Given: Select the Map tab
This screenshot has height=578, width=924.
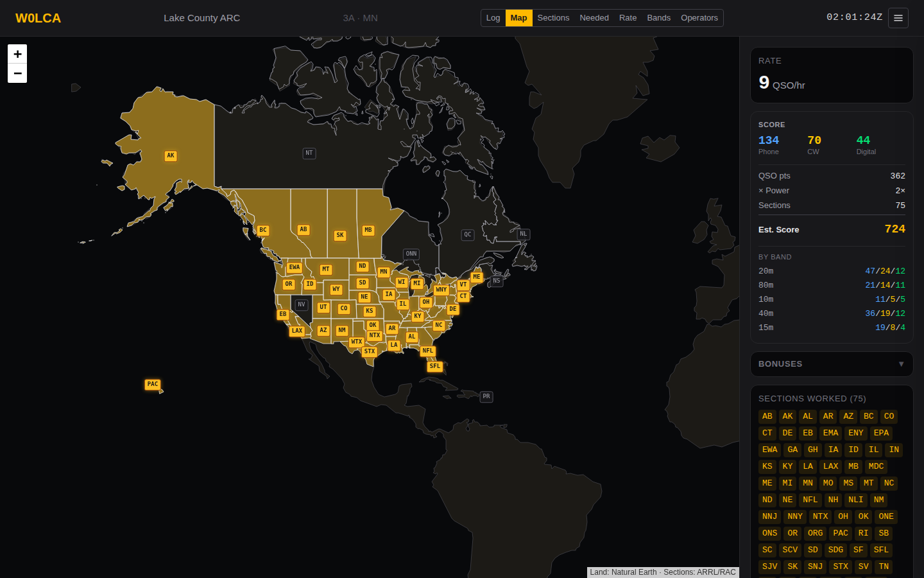Looking at the screenshot, I should pyautogui.click(x=518, y=18).
